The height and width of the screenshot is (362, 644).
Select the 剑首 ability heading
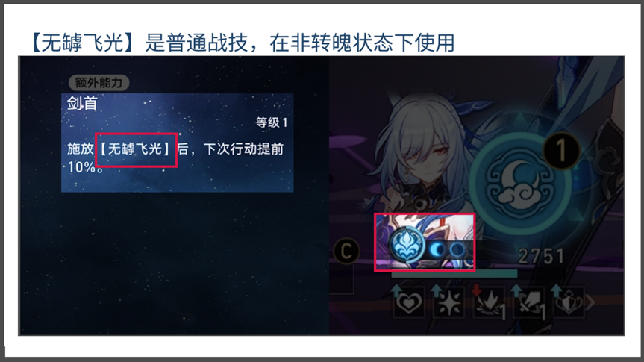pos(82,103)
